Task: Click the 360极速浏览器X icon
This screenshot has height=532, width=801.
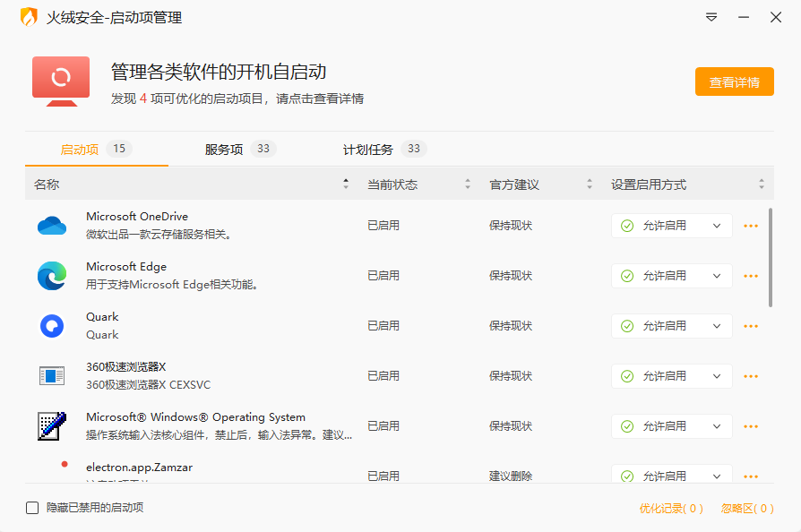Action: 52,376
